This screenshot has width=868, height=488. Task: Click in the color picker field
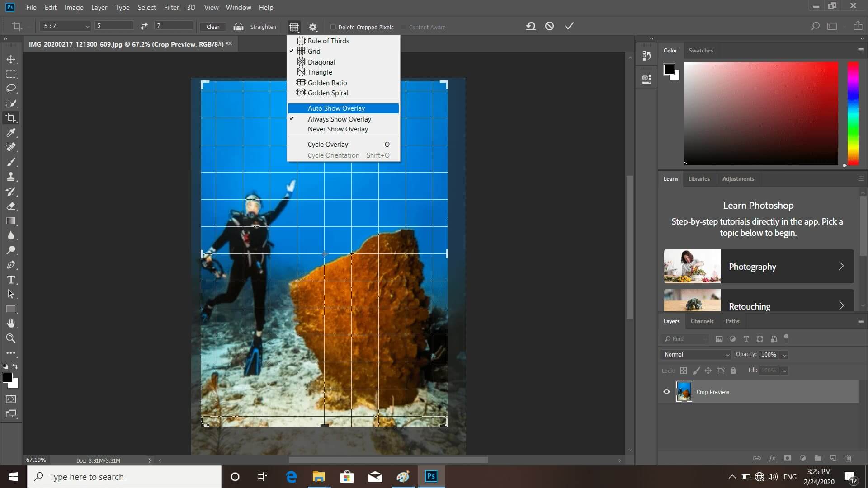click(x=760, y=113)
